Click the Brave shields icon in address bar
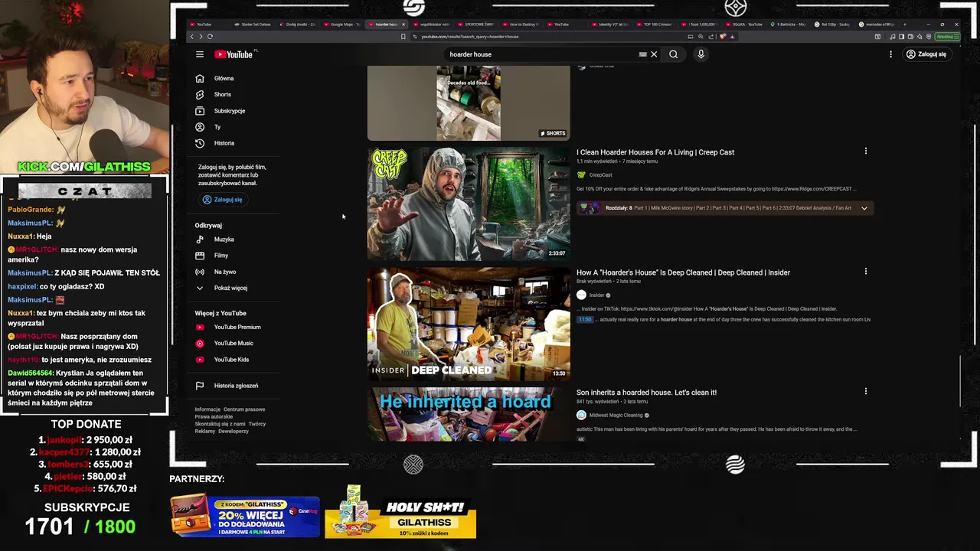980x551 pixels. click(x=722, y=37)
